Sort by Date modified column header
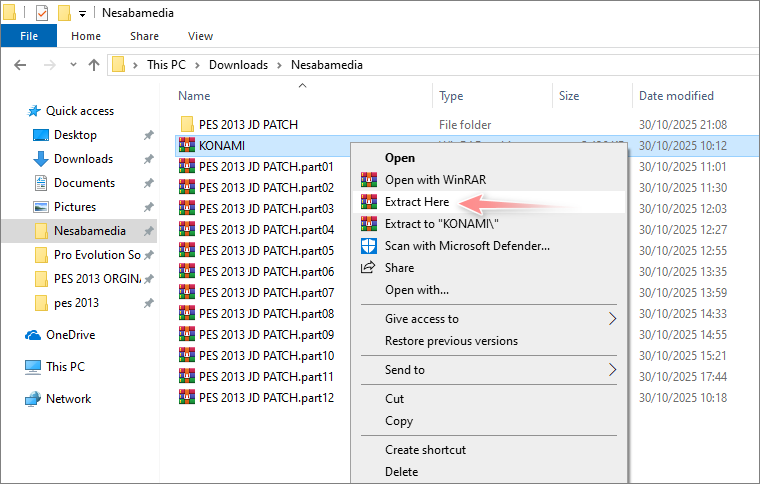The width and height of the screenshot is (760, 484). point(676,96)
